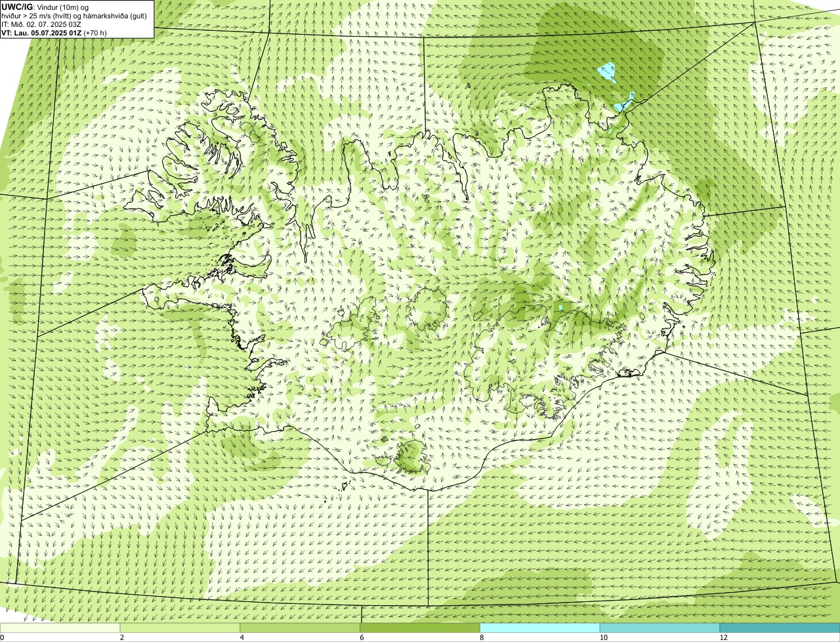
Task: Click the scale label '0'
Action: pos(2,637)
